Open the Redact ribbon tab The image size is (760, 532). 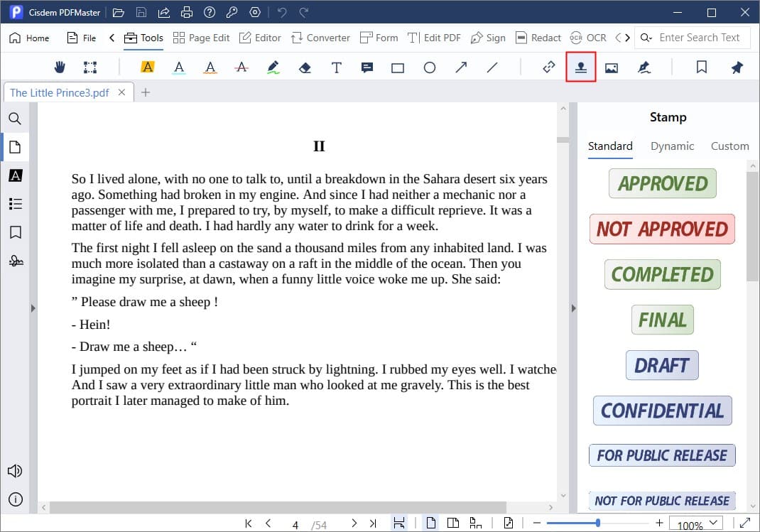pos(538,37)
